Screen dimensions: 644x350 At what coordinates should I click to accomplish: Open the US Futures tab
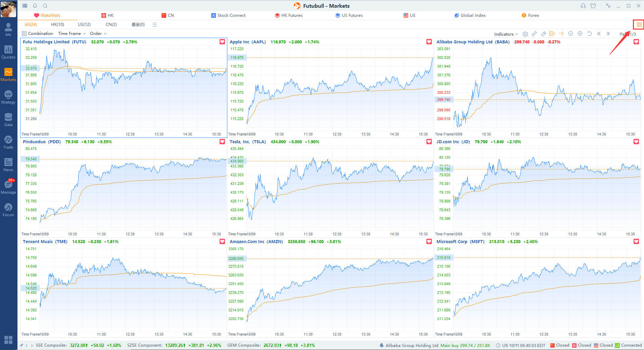(x=349, y=15)
